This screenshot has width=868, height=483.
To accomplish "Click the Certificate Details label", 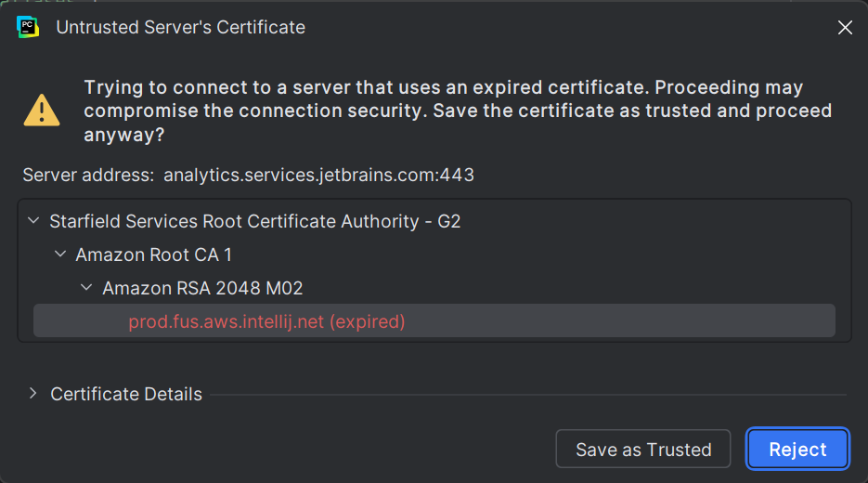I will pos(126,394).
